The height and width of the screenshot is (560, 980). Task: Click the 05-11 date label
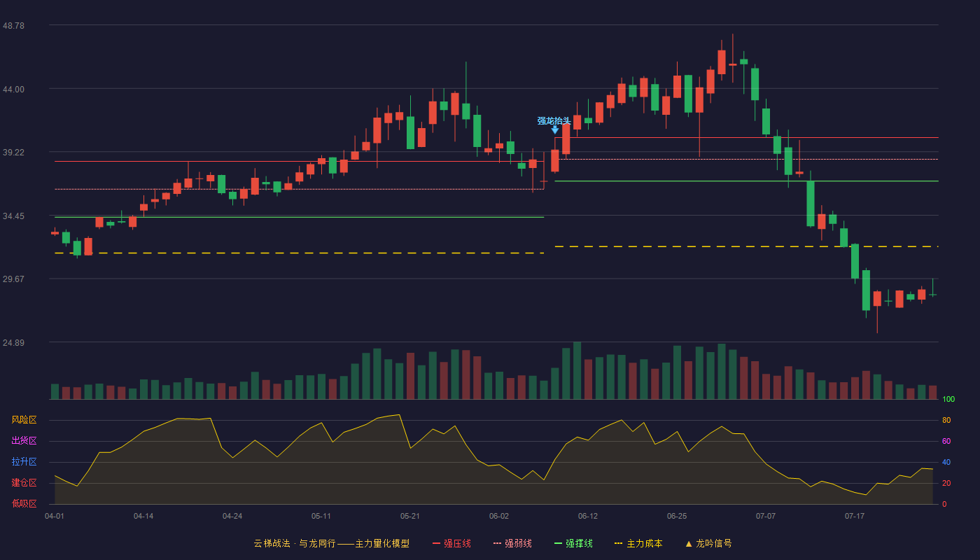(321, 516)
